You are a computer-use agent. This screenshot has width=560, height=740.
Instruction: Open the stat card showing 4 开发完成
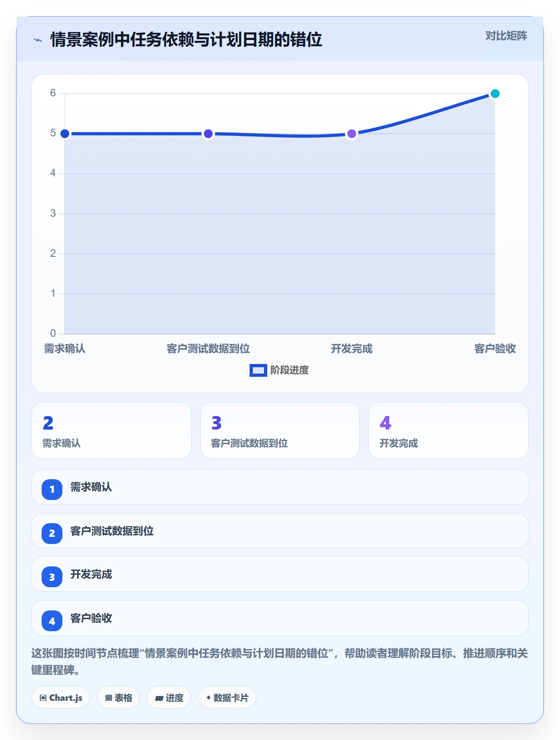[x=448, y=430]
